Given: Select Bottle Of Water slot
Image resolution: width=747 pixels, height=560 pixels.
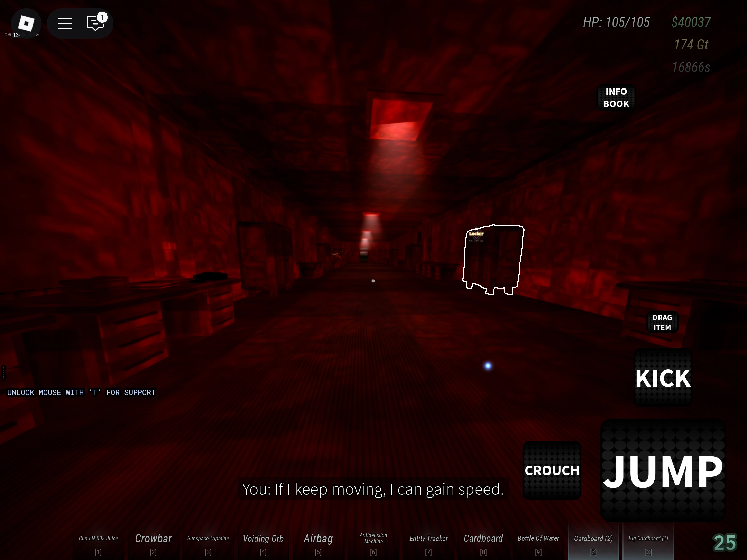Looking at the screenshot, I should pyautogui.click(x=538, y=542).
